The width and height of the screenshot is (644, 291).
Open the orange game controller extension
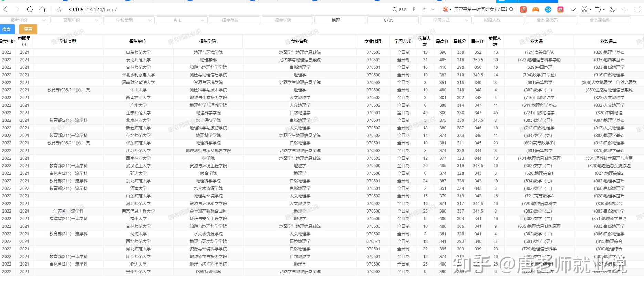click(536, 10)
